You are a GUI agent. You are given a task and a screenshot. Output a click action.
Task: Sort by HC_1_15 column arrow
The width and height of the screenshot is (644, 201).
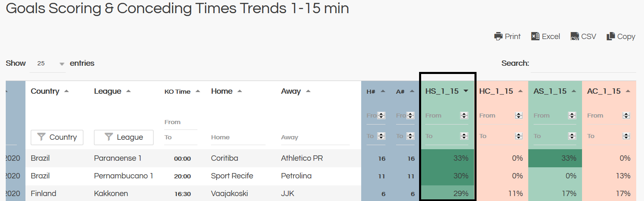pos(520,91)
